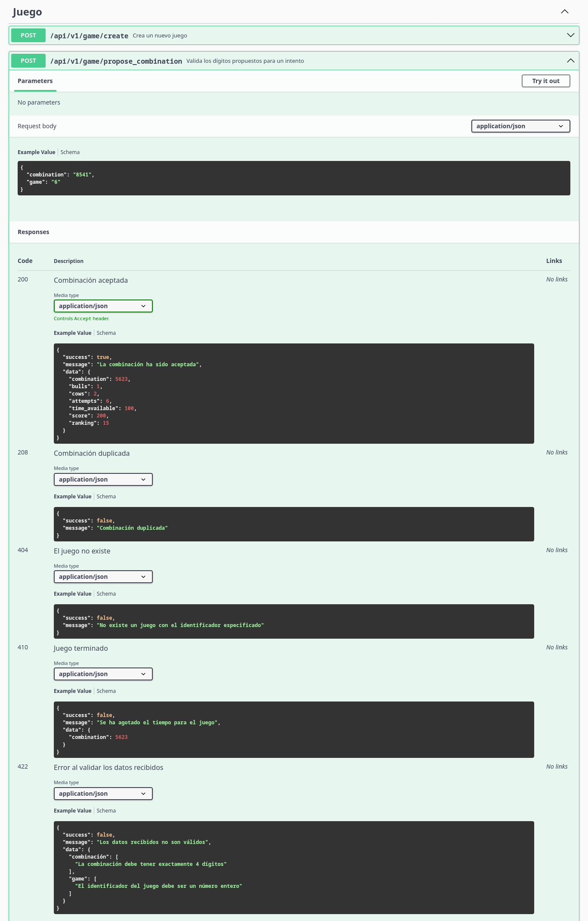588x921 pixels.
Task: Collapse the Juego section chevron
Action: coord(564,12)
